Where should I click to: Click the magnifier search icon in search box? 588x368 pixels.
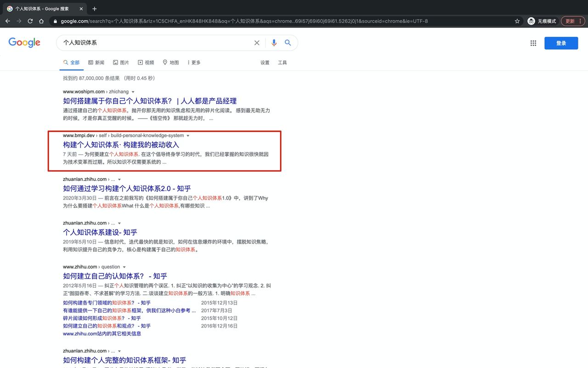click(288, 43)
